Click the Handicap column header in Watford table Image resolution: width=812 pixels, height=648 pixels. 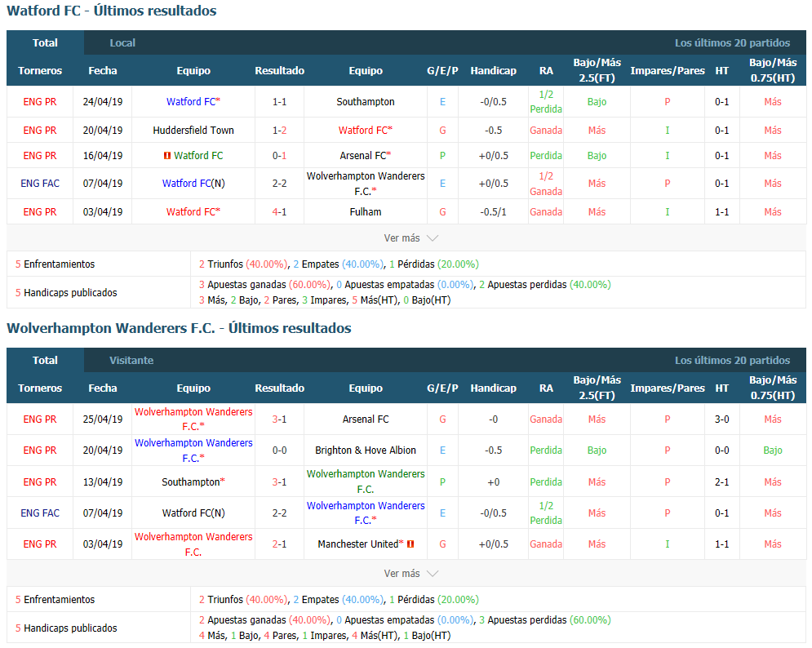[493, 70]
